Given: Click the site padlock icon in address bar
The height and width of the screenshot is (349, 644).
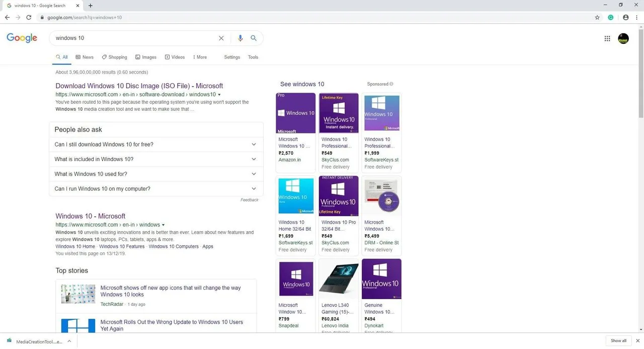Looking at the screenshot, I should [x=42, y=17].
